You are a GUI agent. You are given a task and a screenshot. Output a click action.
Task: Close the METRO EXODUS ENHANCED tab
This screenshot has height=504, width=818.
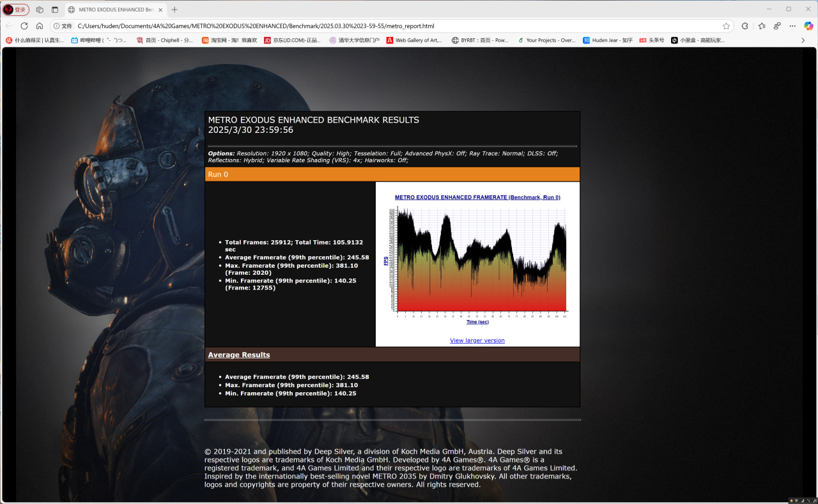[x=160, y=10]
